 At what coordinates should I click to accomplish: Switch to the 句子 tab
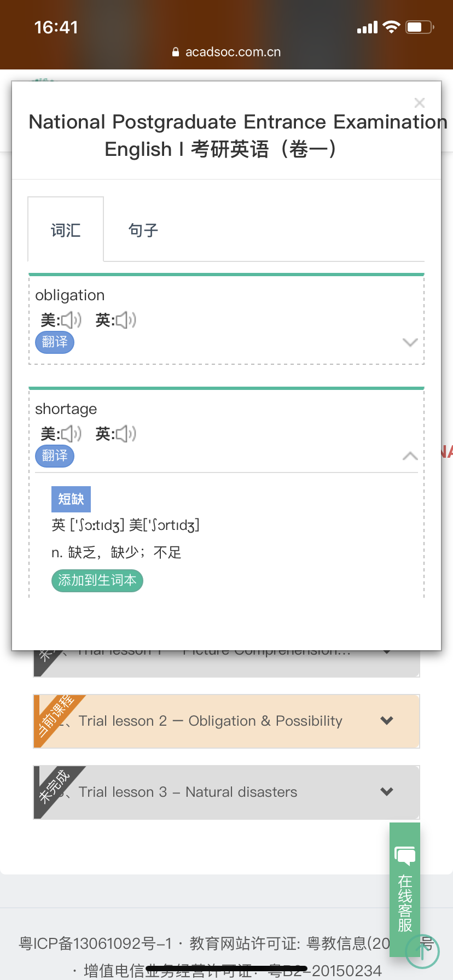pyautogui.click(x=142, y=230)
